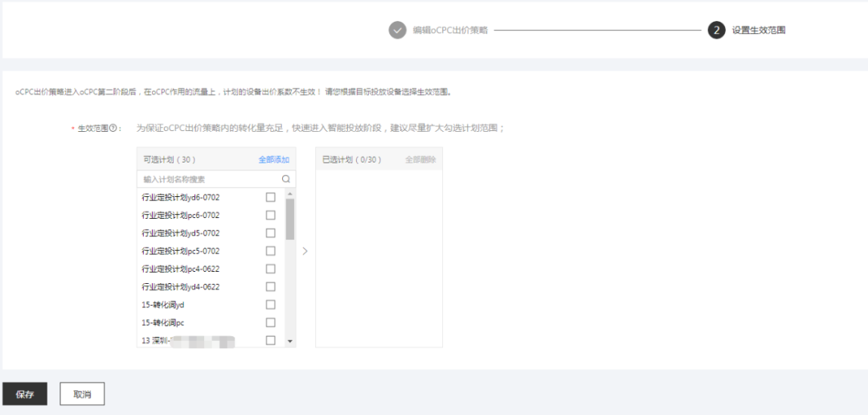
Task: Open the 编辑oCPC出价策略 step
Action: [x=450, y=31]
